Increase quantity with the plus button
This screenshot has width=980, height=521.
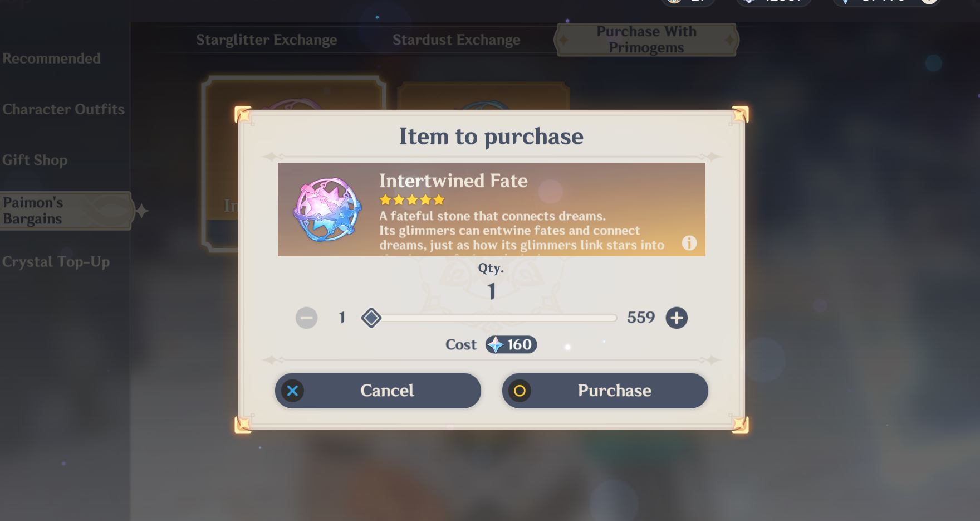pyautogui.click(x=677, y=318)
